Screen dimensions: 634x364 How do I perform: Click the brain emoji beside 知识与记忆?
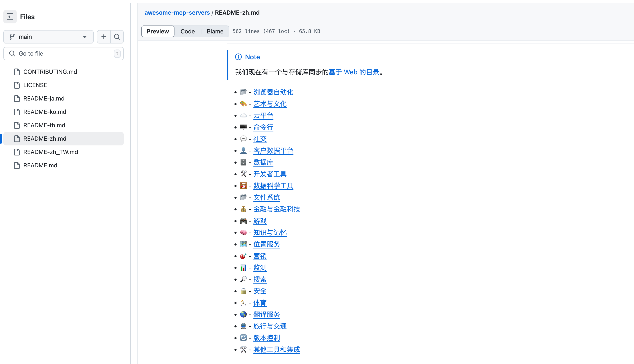click(x=243, y=232)
